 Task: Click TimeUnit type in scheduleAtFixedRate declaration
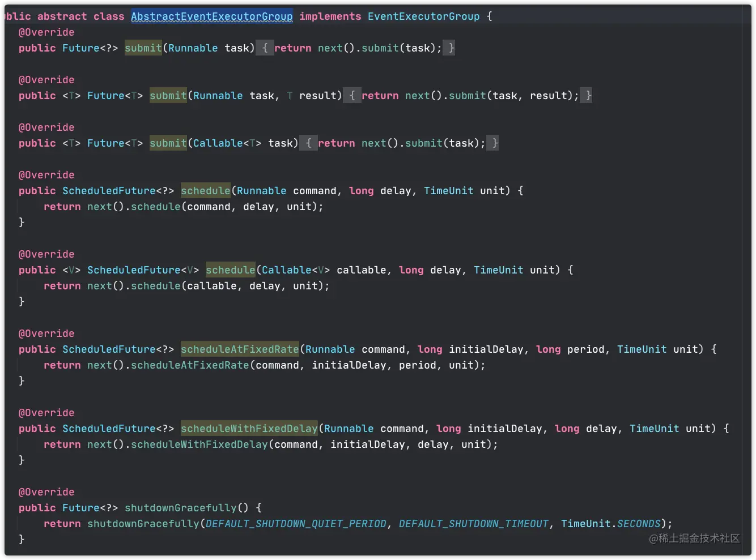pyautogui.click(x=642, y=349)
